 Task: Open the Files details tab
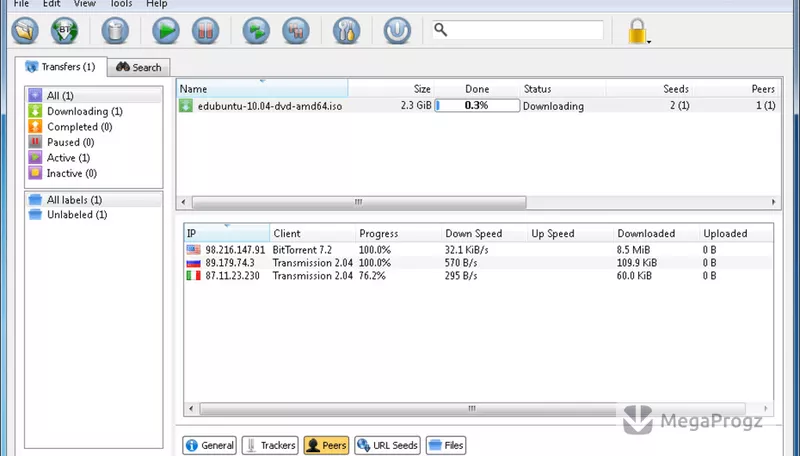coord(446,445)
